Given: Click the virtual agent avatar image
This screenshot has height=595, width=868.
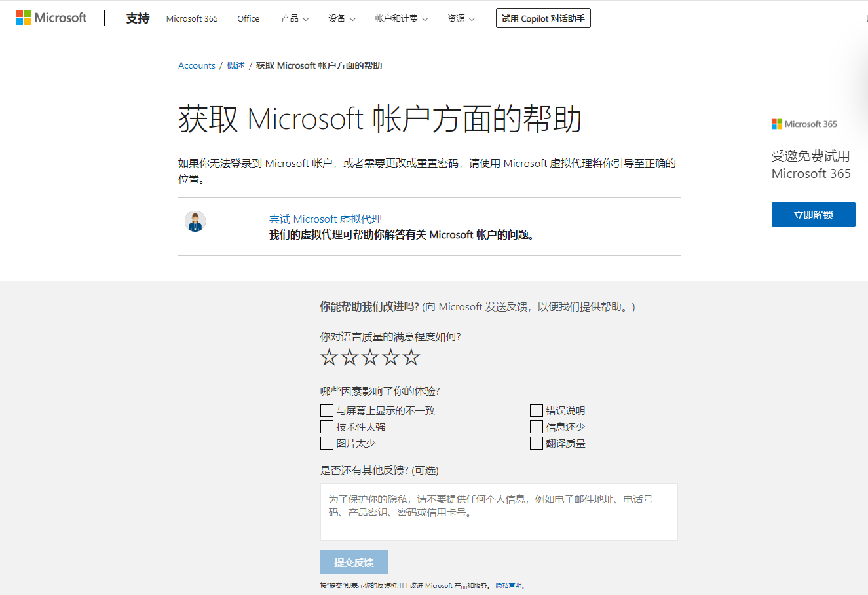Looking at the screenshot, I should pyautogui.click(x=195, y=221).
